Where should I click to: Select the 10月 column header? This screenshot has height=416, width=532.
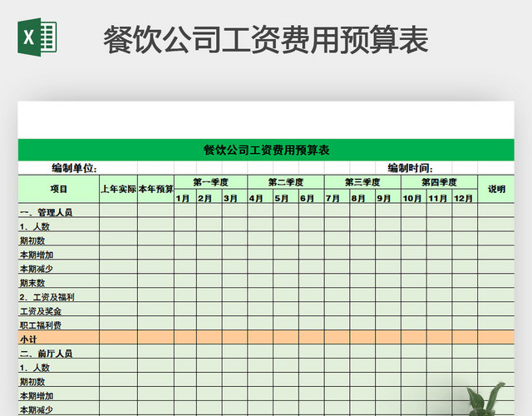click(414, 198)
